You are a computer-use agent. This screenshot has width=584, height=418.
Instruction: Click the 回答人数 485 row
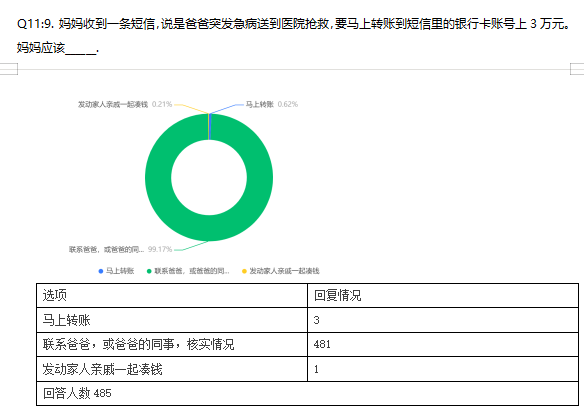(307, 393)
